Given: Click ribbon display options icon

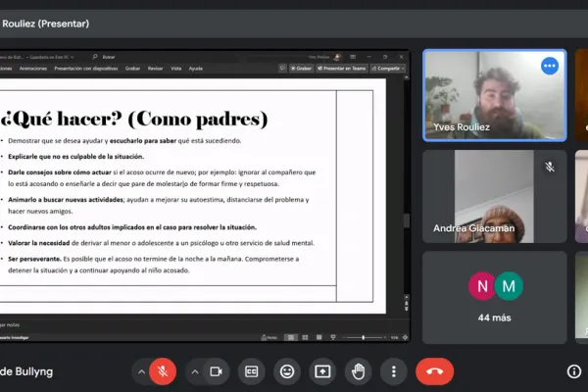Looking at the screenshot, I should 353,57.
